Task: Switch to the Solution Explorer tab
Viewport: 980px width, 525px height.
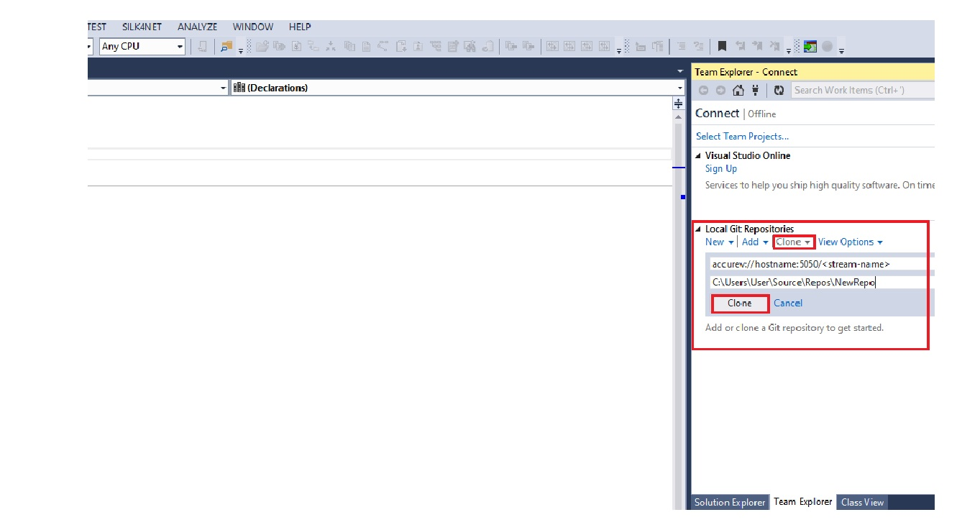Action: (729, 502)
